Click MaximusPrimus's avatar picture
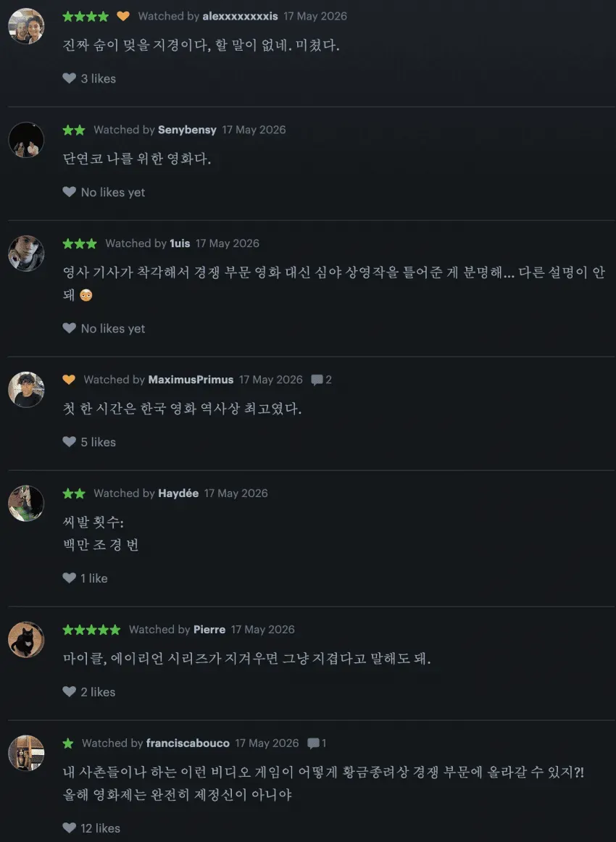The image size is (616, 842). tap(26, 389)
